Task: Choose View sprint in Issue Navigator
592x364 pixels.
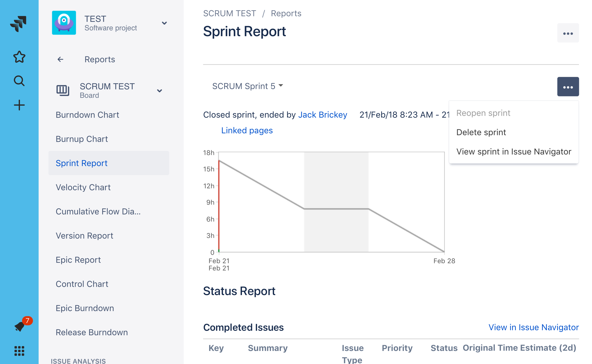Action: pos(513,151)
